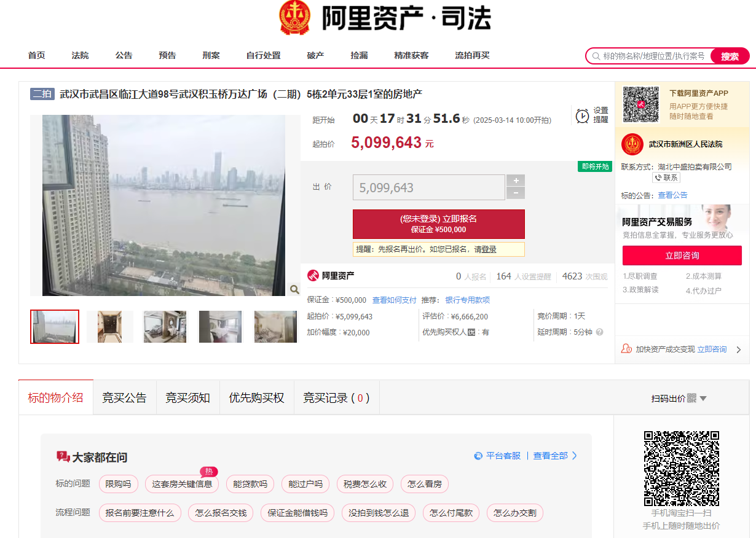This screenshot has height=538, width=756.
Task: Click the 银行专用款项 link
Action: coord(468,300)
